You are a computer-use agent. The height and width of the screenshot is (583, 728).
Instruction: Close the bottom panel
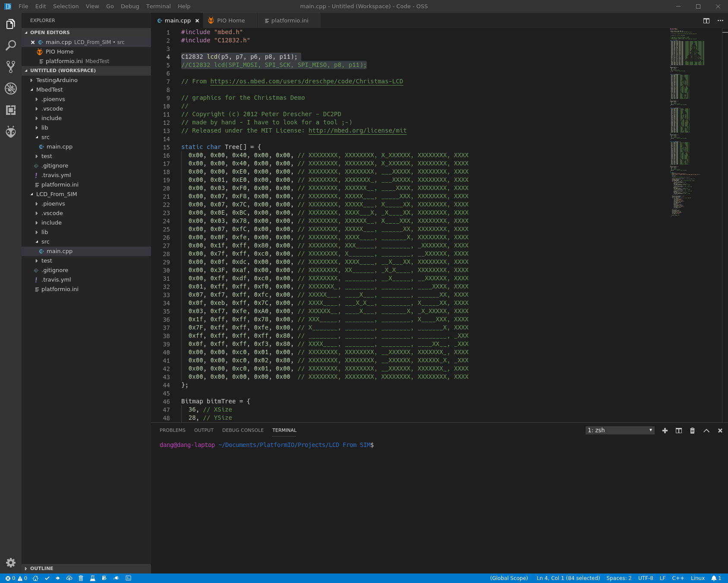tap(720, 431)
